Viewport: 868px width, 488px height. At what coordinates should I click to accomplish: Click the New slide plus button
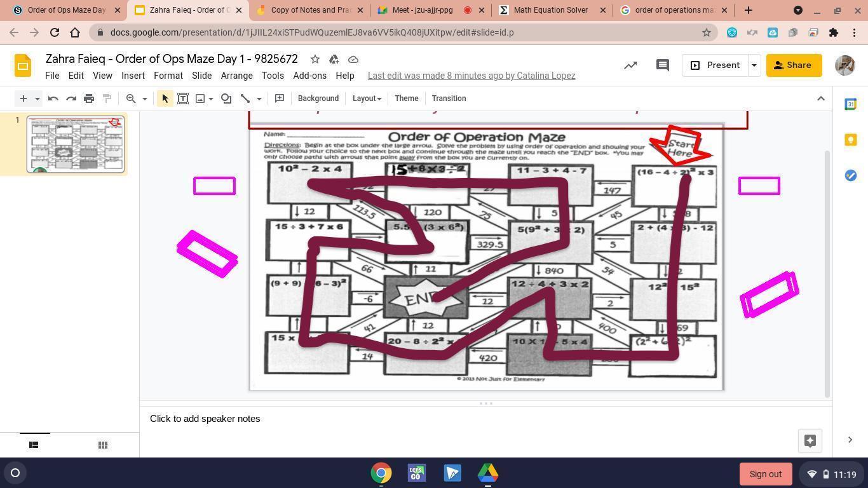24,98
